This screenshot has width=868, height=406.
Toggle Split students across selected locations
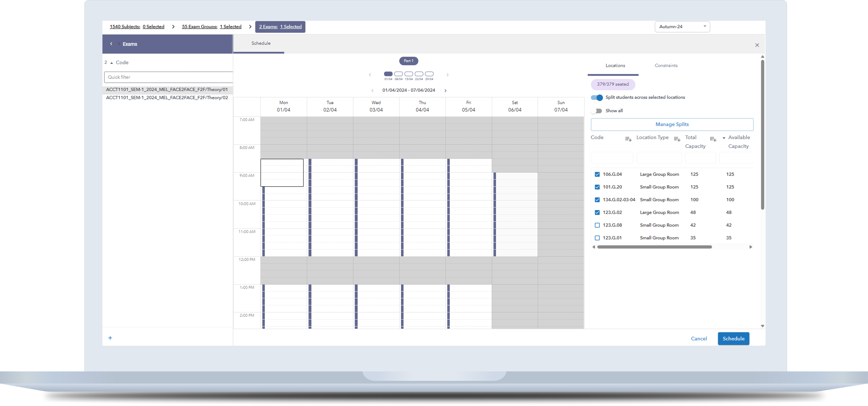(597, 97)
